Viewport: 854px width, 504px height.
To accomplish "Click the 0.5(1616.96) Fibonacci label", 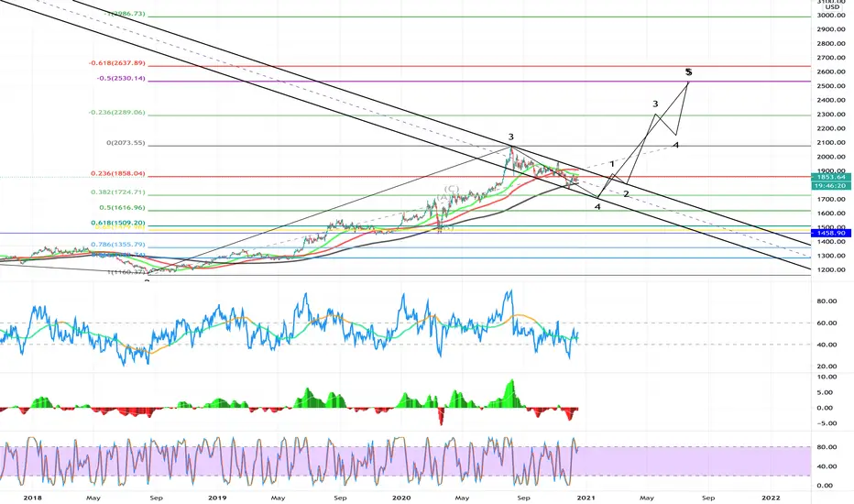I will click(122, 208).
